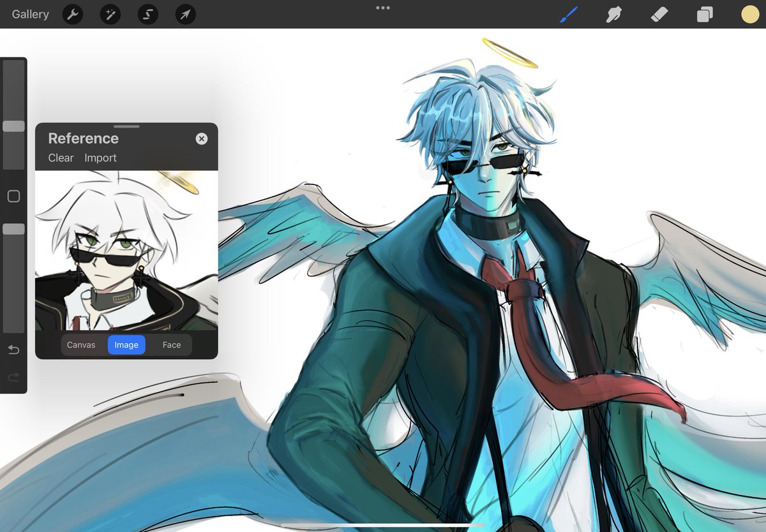Switch the Reference panel to Face mode

coord(170,344)
